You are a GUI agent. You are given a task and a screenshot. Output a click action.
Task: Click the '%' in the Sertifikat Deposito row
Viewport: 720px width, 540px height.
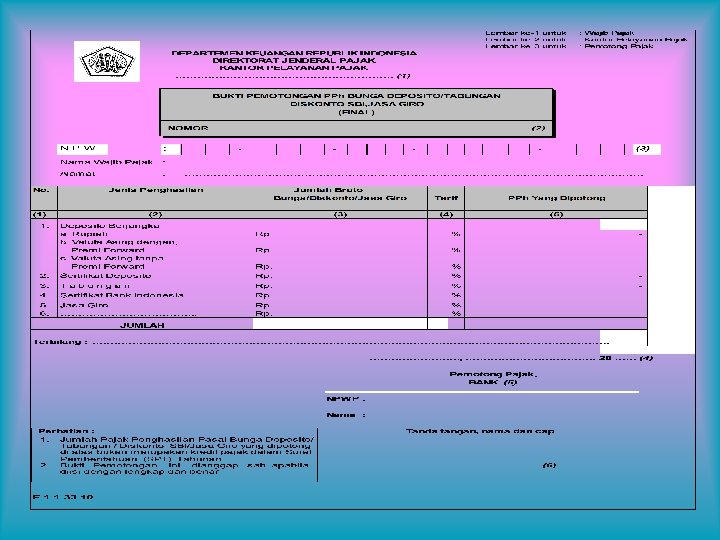[x=456, y=276]
